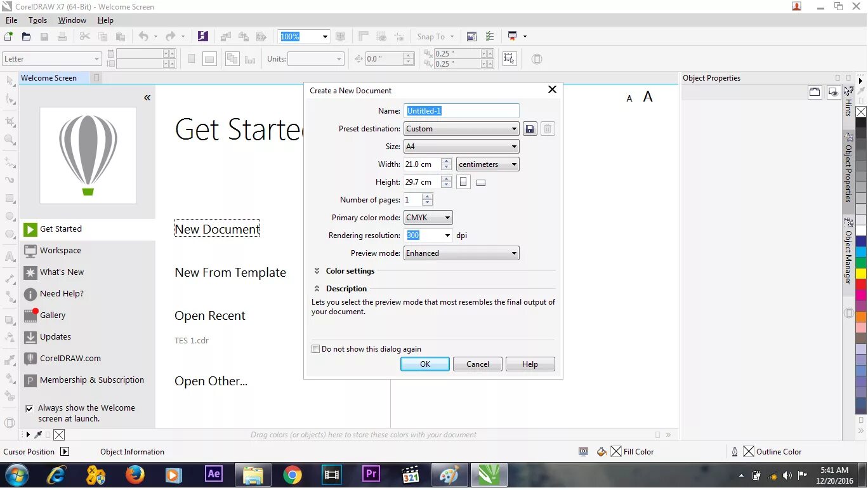Launch Corel CONNECT from the purple toolbar icon
This screenshot has height=490, width=868.
coord(203,37)
